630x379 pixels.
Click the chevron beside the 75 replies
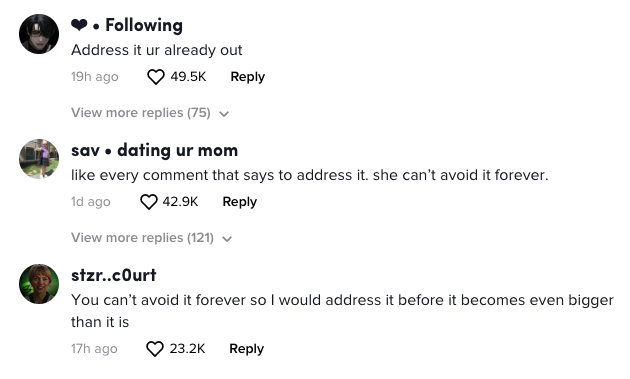pyautogui.click(x=224, y=114)
